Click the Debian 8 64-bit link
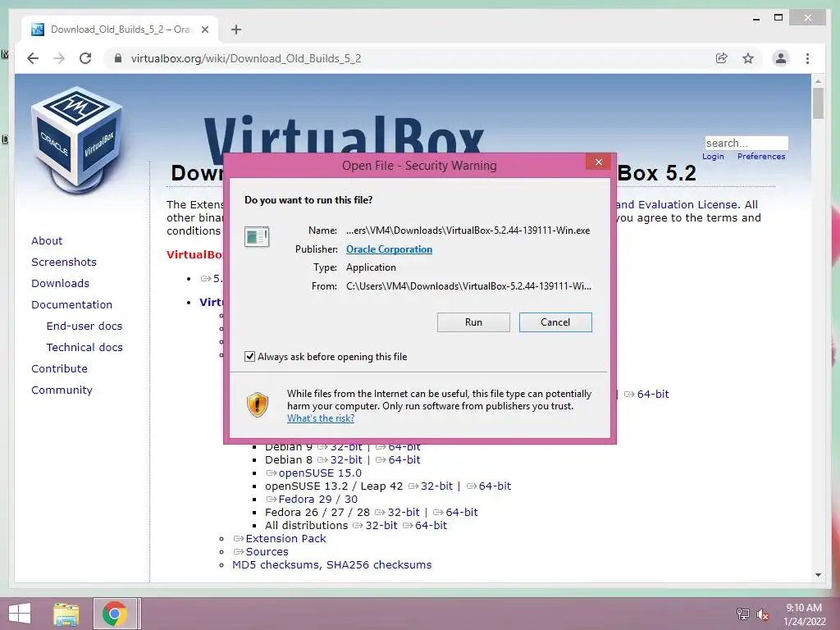The height and width of the screenshot is (630, 840). click(x=404, y=459)
